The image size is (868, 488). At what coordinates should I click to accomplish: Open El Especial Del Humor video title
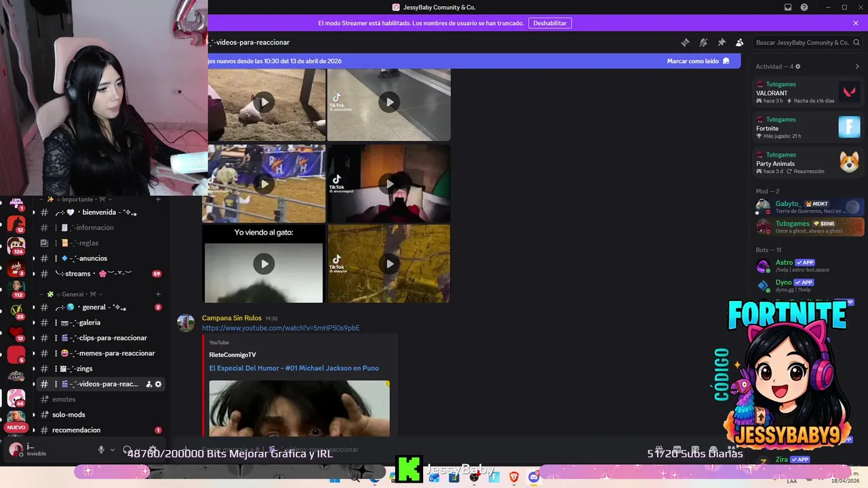[x=294, y=368]
